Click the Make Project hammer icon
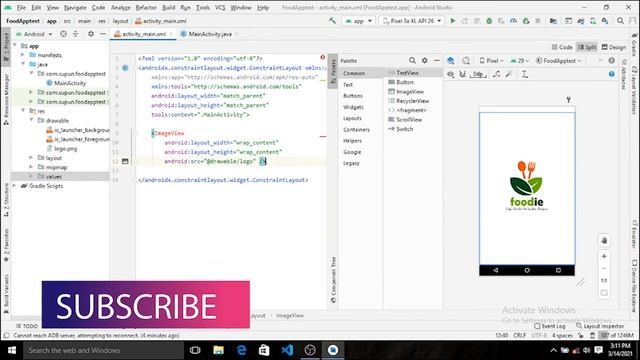This screenshot has width=640, height=360. pyautogui.click(x=332, y=20)
